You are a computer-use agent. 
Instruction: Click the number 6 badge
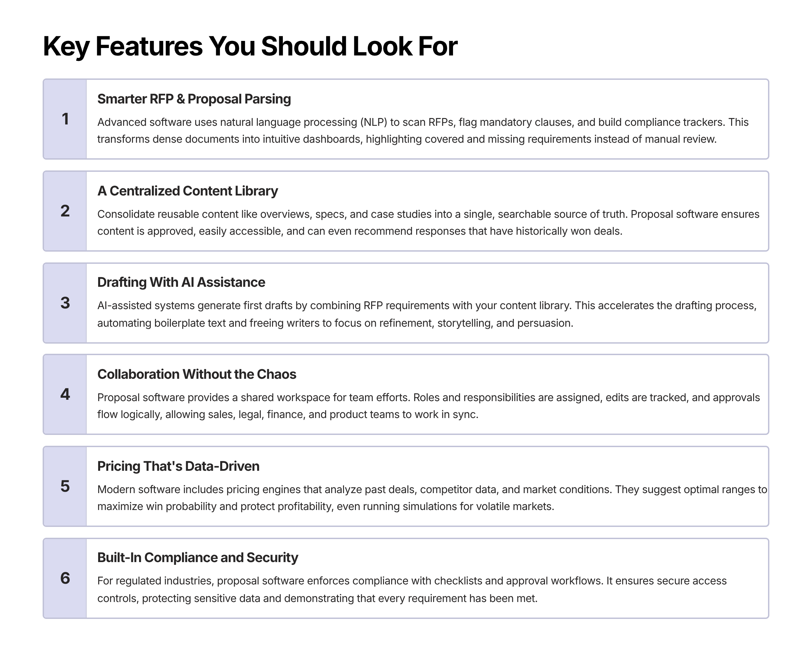click(65, 578)
